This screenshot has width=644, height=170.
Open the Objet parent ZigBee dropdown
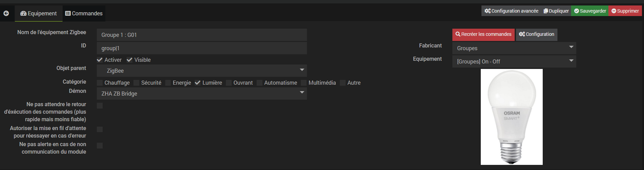point(202,71)
